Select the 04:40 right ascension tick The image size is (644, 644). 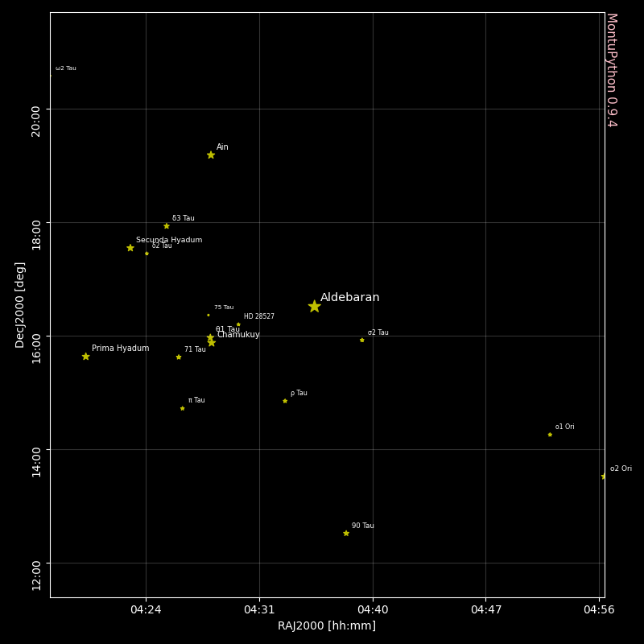[373, 609]
